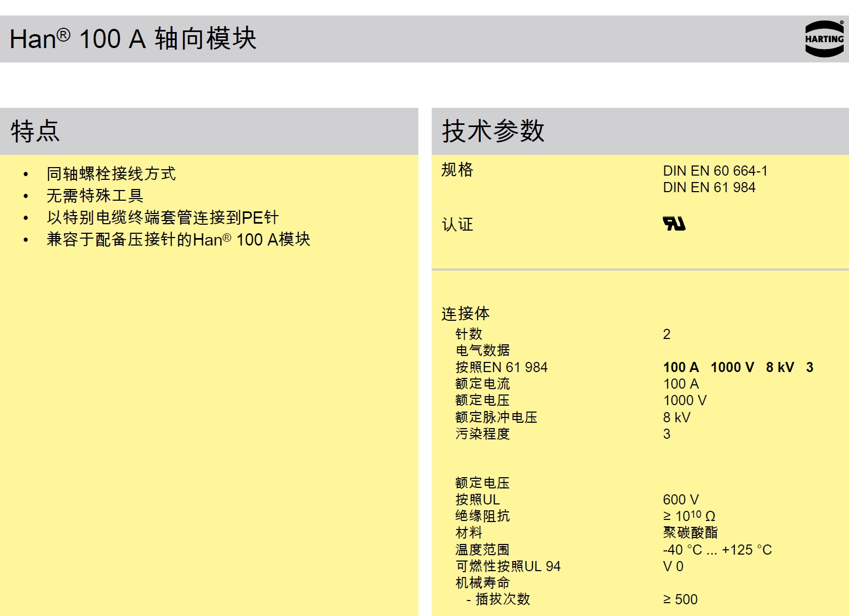The width and height of the screenshot is (849, 616).
Task: Click the '按照EN 61 984' label
Action: click(x=502, y=367)
